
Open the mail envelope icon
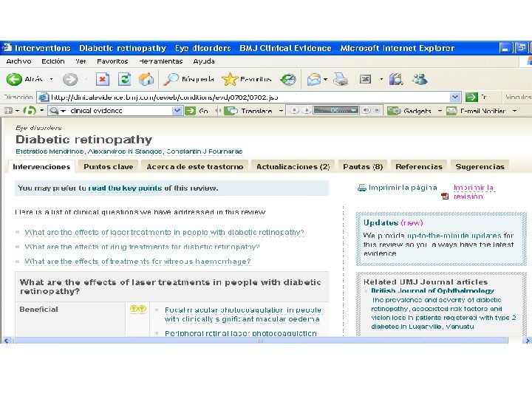314,79
